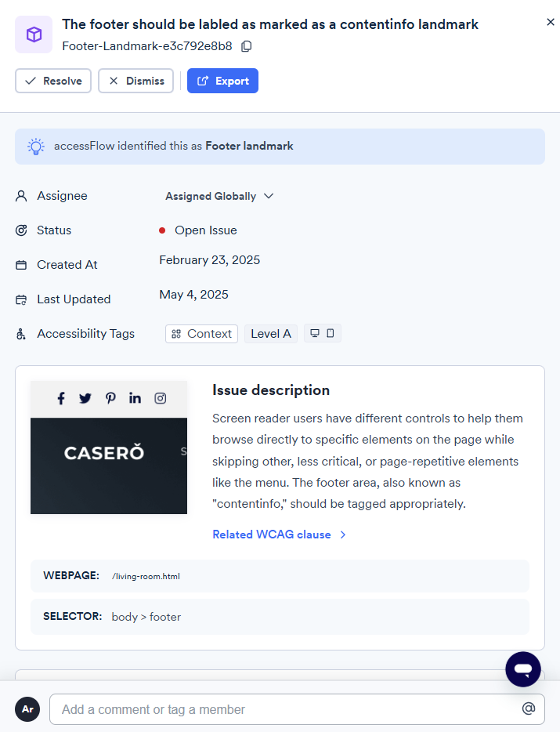
Task: Click the body > footer selector
Action: click(x=146, y=617)
